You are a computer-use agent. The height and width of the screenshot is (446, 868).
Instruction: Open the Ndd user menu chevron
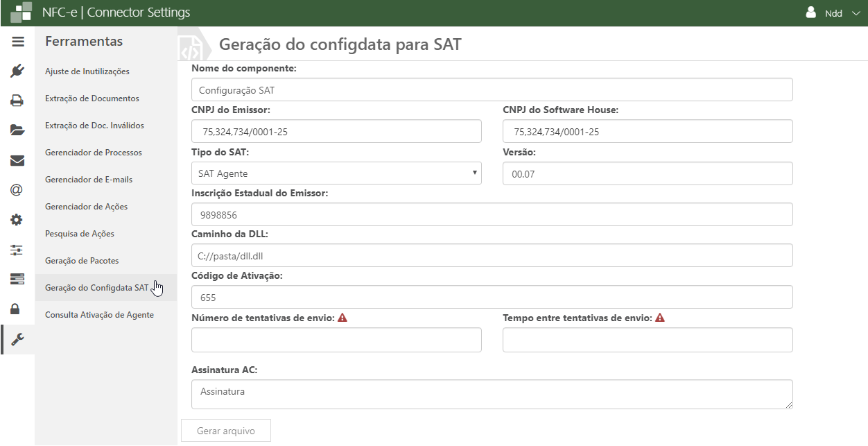[855, 13]
